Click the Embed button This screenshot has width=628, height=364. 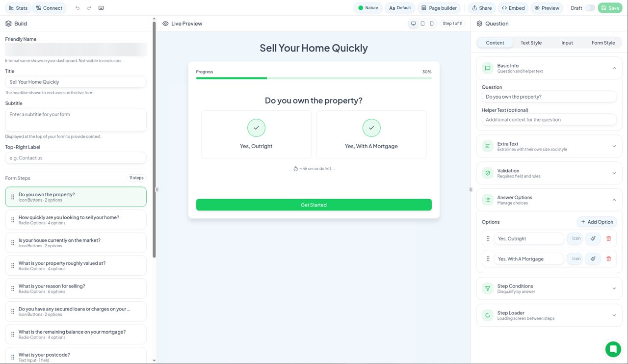pyautogui.click(x=513, y=8)
